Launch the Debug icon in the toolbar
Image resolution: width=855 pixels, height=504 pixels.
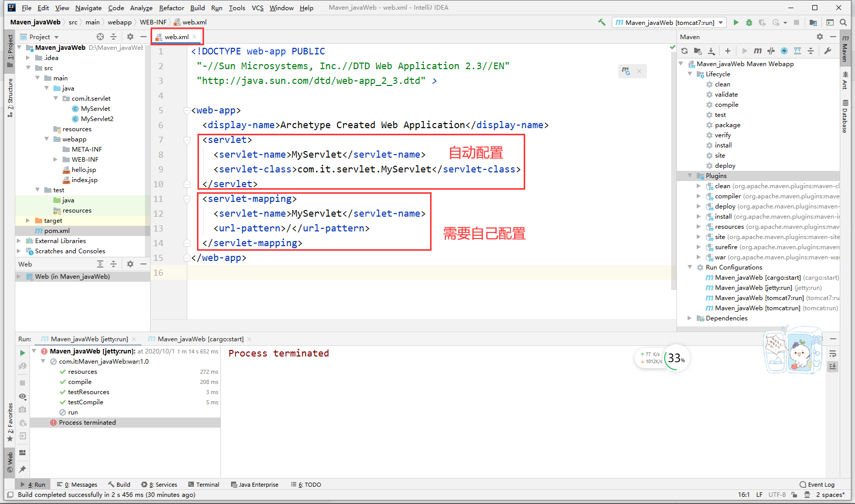748,22
